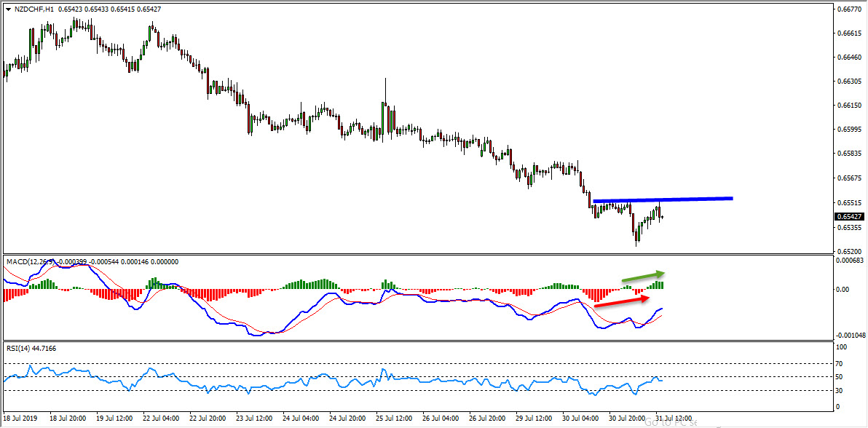This screenshot has width=868, height=428.
Task: Click the current price tag 0.65427
Action: coord(850,216)
